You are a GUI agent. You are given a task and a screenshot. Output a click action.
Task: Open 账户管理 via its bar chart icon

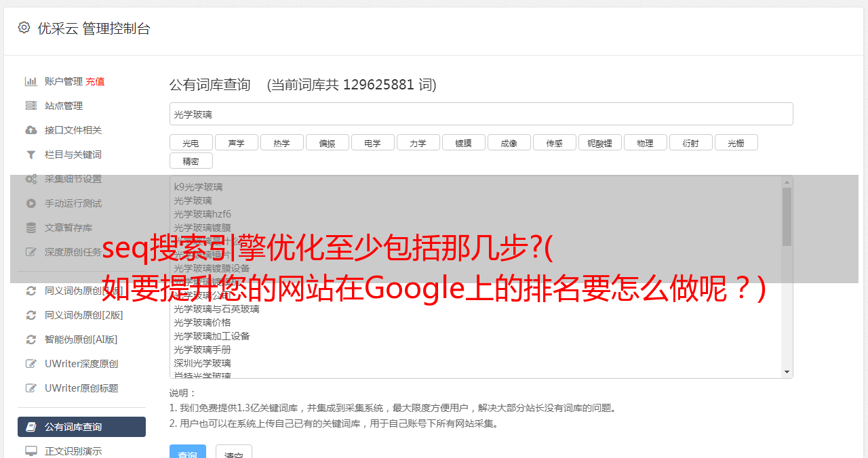[x=31, y=81]
